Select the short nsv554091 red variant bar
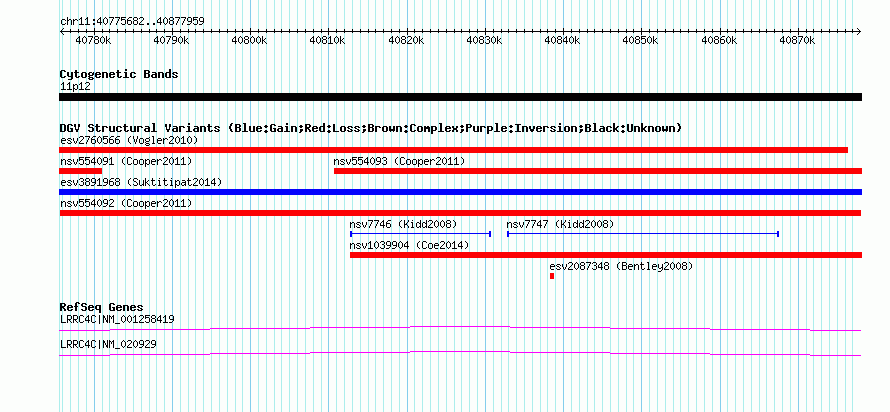The image size is (890, 412). pos(81,171)
